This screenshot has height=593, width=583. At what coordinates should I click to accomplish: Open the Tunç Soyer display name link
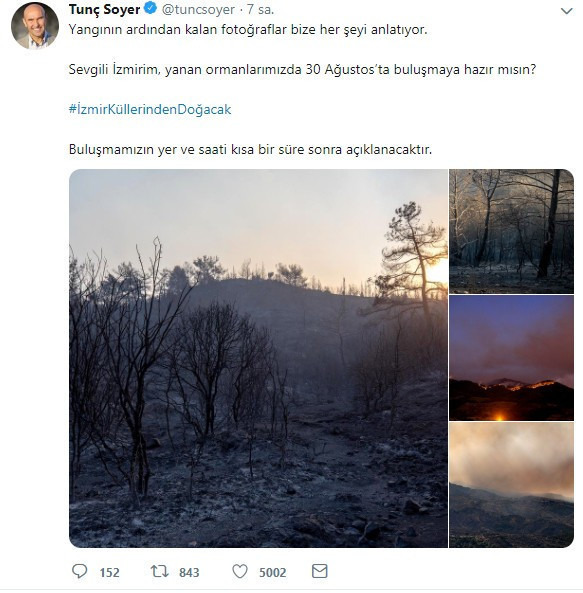coord(104,9)
